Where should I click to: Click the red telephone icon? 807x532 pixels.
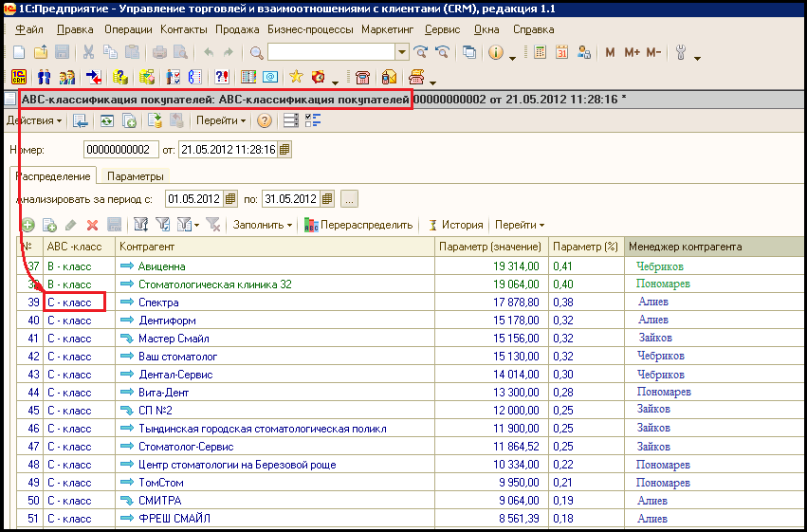362,77
